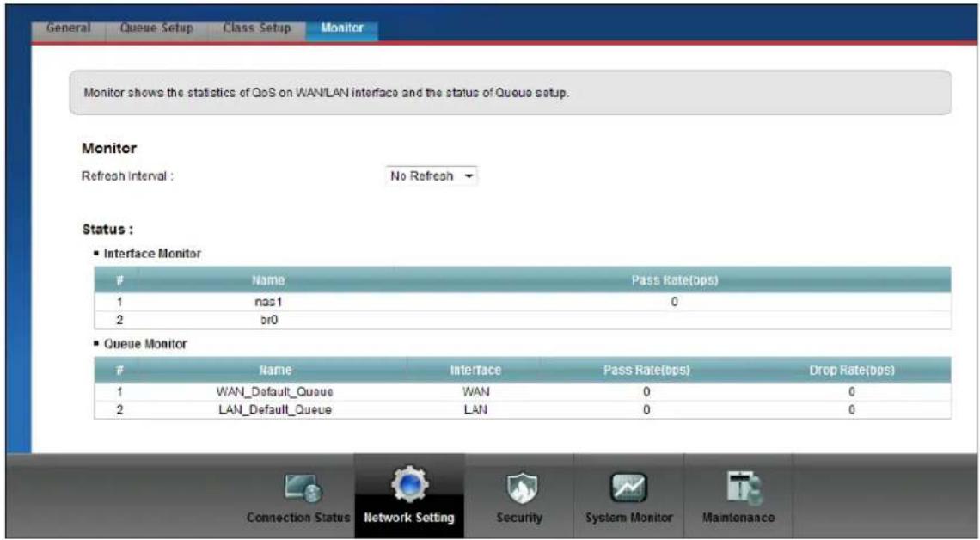This screenshot has height=540, width=980.
Task: Click the Connection Status label
Action: point(298,518)
